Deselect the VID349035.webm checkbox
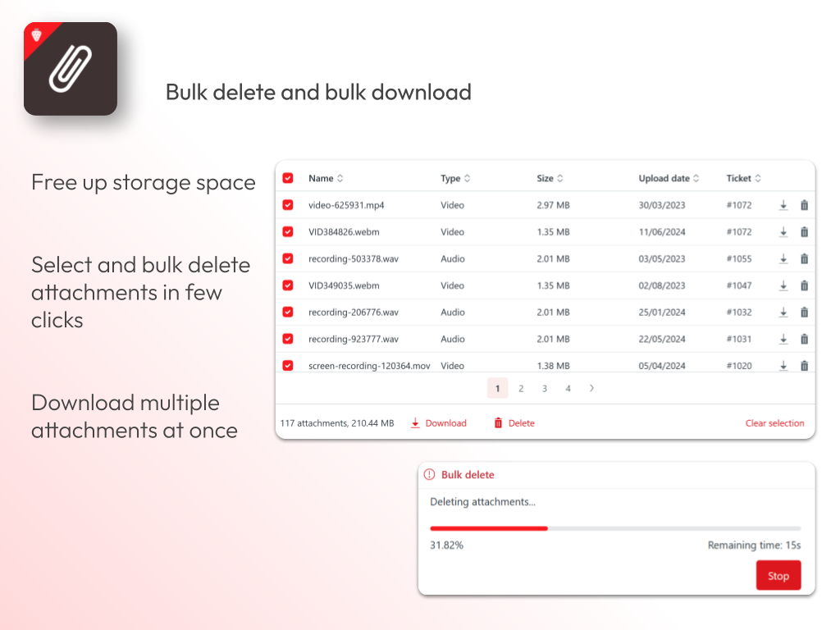840x630 pixels. (x=288, y=285)
